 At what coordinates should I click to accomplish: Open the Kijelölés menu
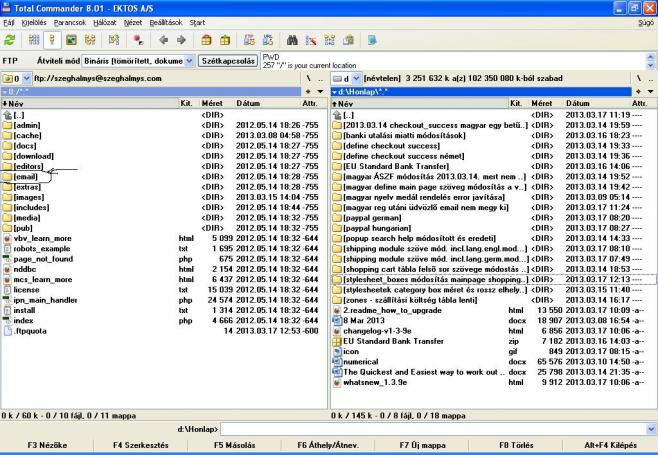click(x=34, y=23)
